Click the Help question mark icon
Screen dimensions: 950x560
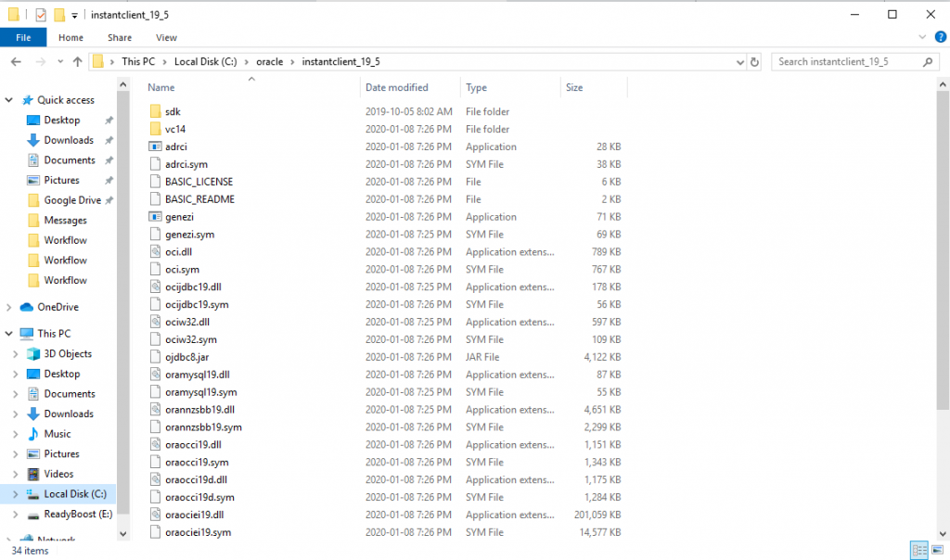pyautogui.click(x=940, y=37)
